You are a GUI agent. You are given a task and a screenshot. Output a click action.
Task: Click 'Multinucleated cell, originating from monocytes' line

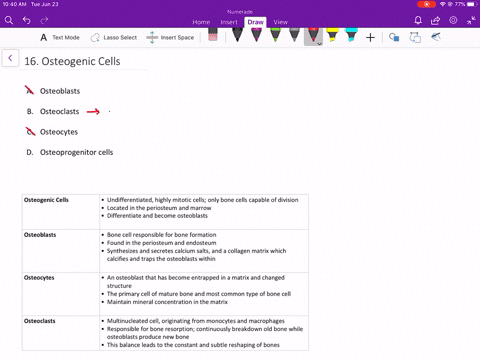pyautogui.click(x=196, y=321)
